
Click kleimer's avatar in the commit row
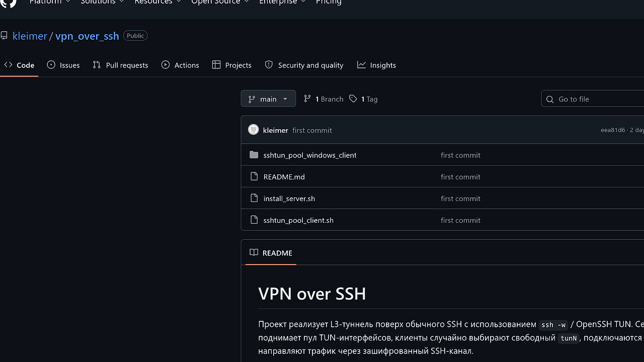pos(254,130)
